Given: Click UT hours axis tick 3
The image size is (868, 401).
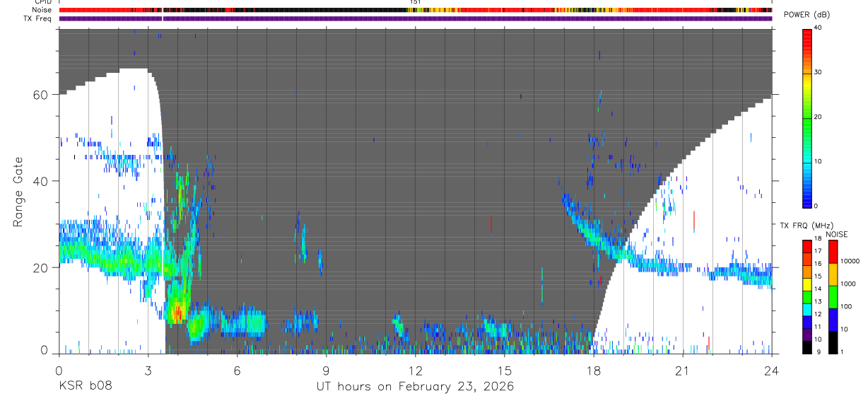Looking at the screenshot, I should tap(148, 369).
